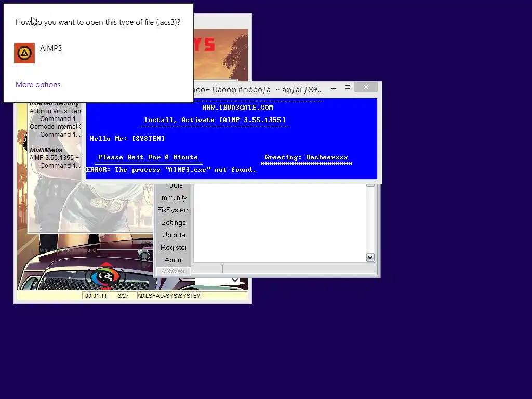Image resolution: width=532 pixels, height=399 pixels.
Task: Click the Autorun Virus Remover entry
Action: click(55, 111)
